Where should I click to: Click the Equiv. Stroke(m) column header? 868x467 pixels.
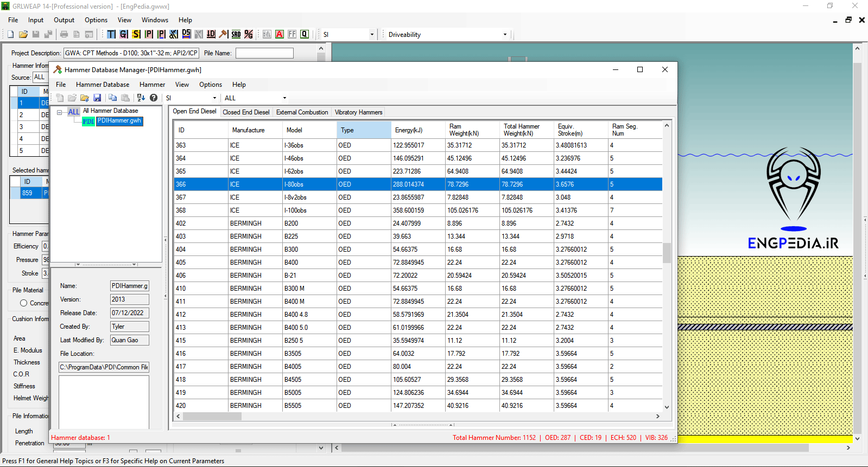pos(581,130)
